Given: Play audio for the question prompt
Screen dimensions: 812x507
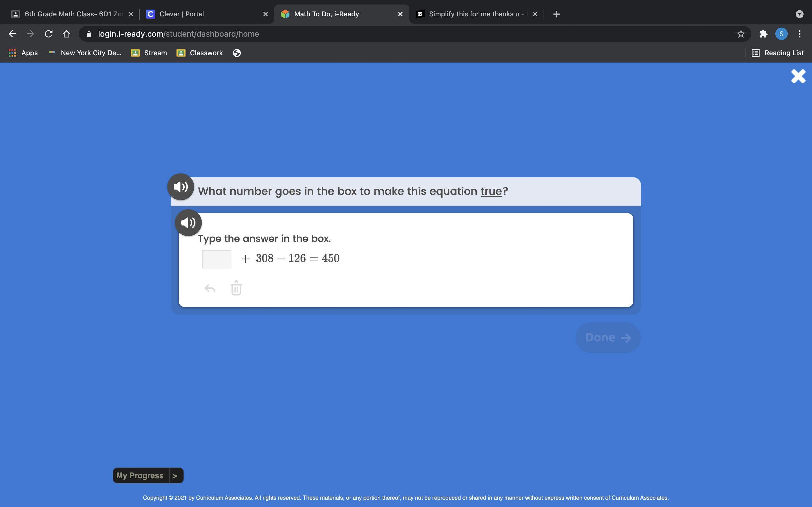Looking at the screenshot, I should coord(180,187).
